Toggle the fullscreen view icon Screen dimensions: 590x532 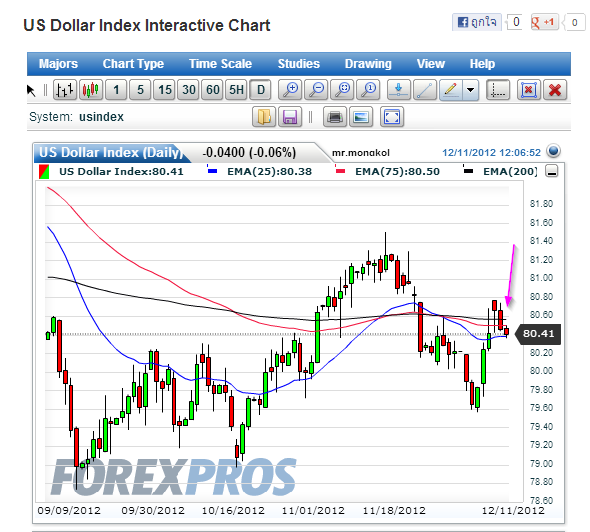[392, 117]
